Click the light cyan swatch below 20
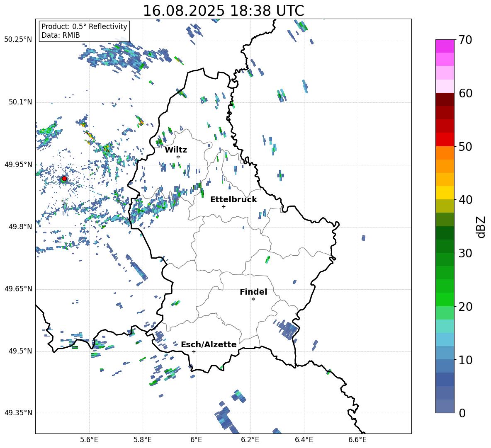The height and width of the screenshot is (448, 491). 445,326
